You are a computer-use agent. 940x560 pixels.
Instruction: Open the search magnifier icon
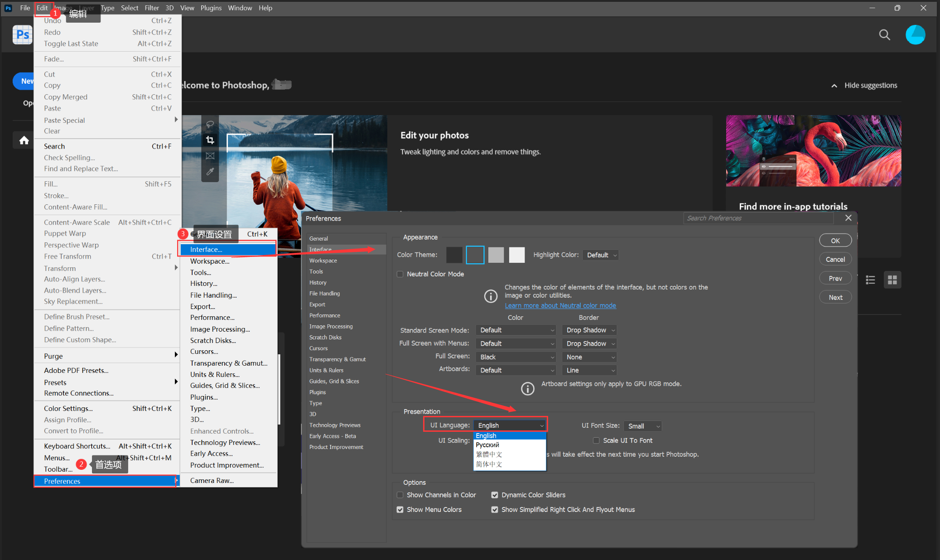coord(884,35)
